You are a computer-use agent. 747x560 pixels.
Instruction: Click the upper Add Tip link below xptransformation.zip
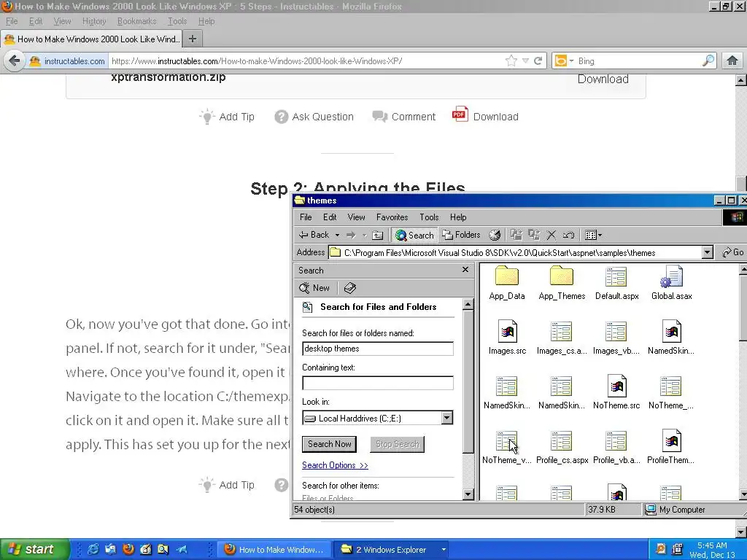[x=227, y=117]
